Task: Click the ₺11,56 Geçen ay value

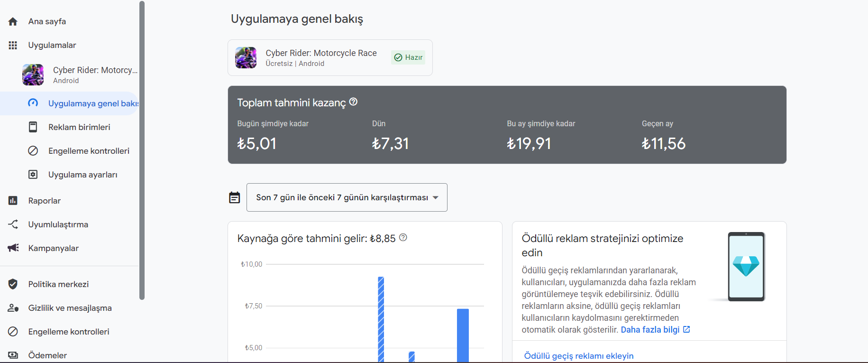Action: click(x=664, y=143)
